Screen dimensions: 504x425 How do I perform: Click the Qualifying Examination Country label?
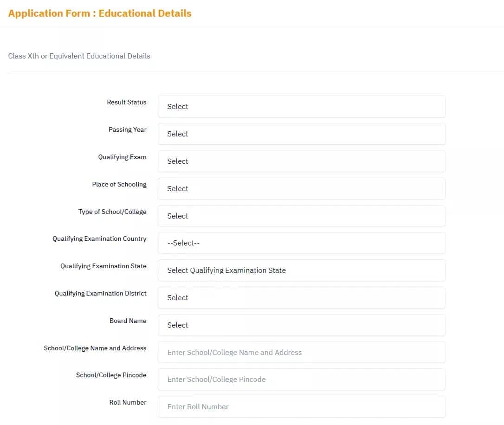(x=99, y=238)
